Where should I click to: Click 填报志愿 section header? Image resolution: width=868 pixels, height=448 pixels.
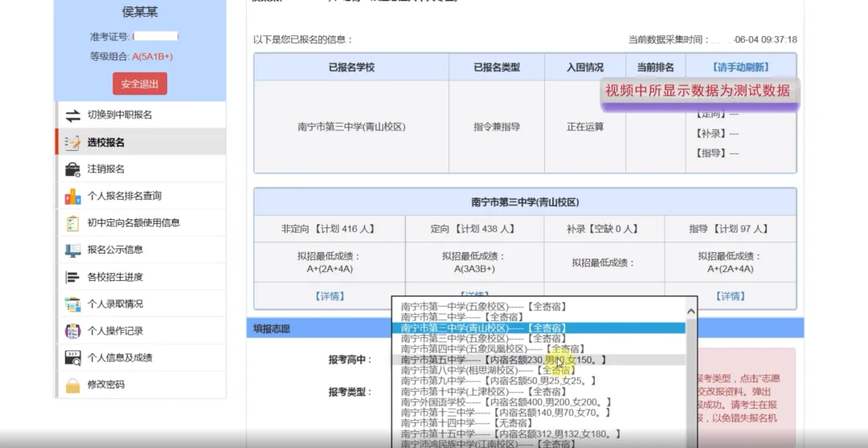[525, 328]
